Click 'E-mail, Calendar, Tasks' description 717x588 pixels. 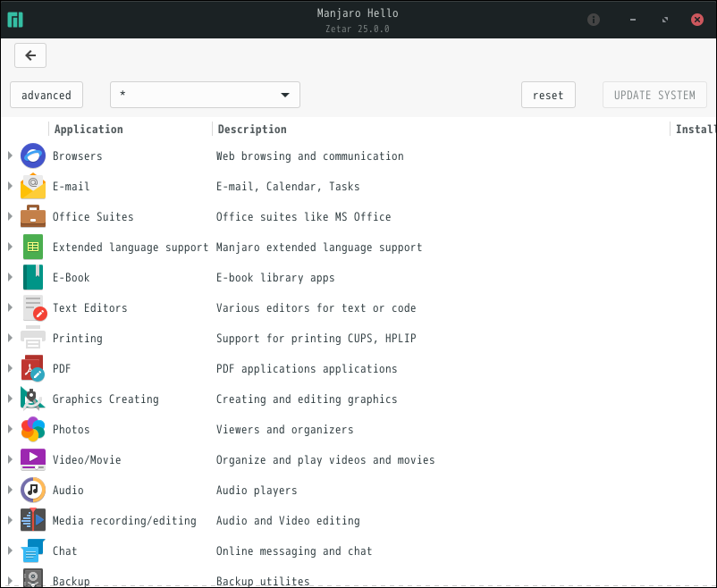click(288, 186)
